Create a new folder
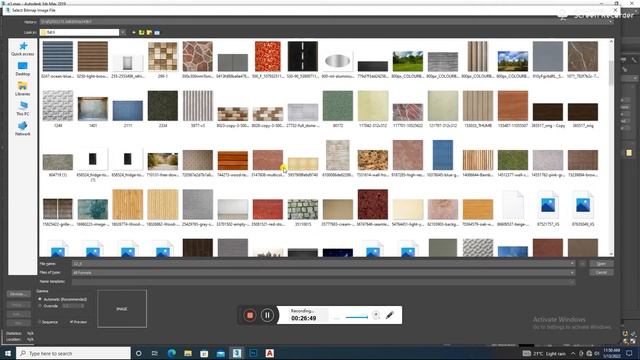Viewport: 640px width, 360px height. click(x=149, y=32)
